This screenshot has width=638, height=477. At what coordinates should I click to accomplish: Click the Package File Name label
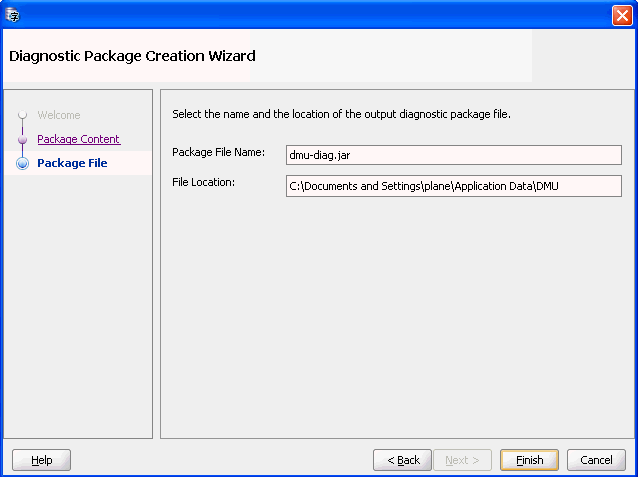coord(218,152)
